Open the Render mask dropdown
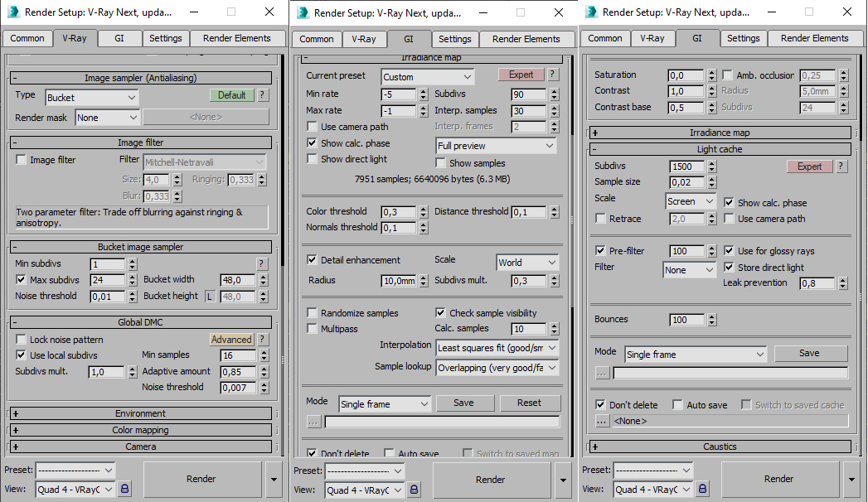 tap(107, 118)
